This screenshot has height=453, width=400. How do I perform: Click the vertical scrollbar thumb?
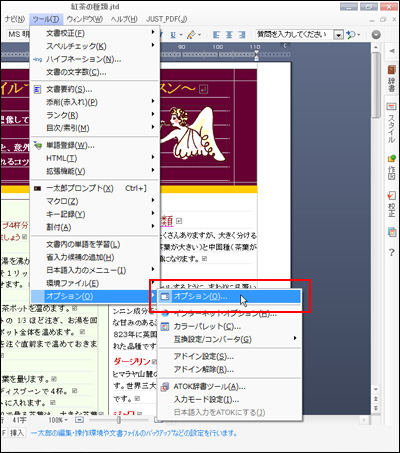pyautogui.click(x=376, y=85)
